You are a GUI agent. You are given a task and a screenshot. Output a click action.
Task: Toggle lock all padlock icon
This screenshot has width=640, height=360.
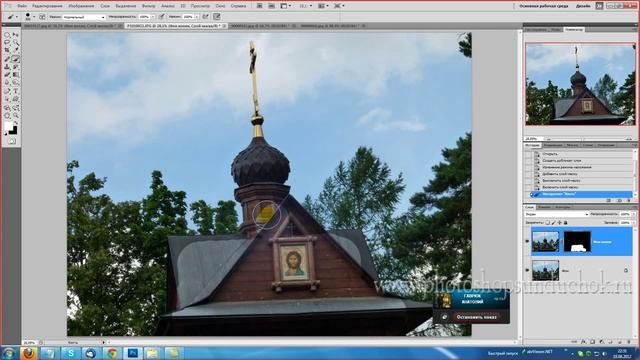[566, 223]
